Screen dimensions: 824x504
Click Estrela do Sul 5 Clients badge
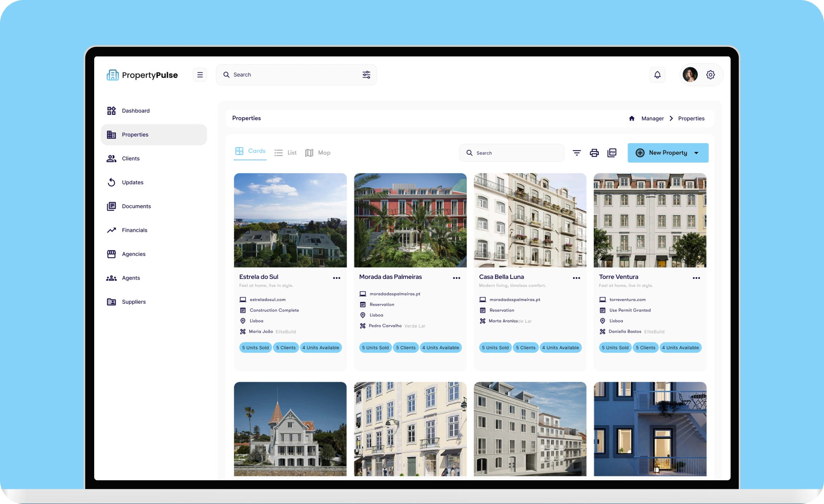coord(286,348)
